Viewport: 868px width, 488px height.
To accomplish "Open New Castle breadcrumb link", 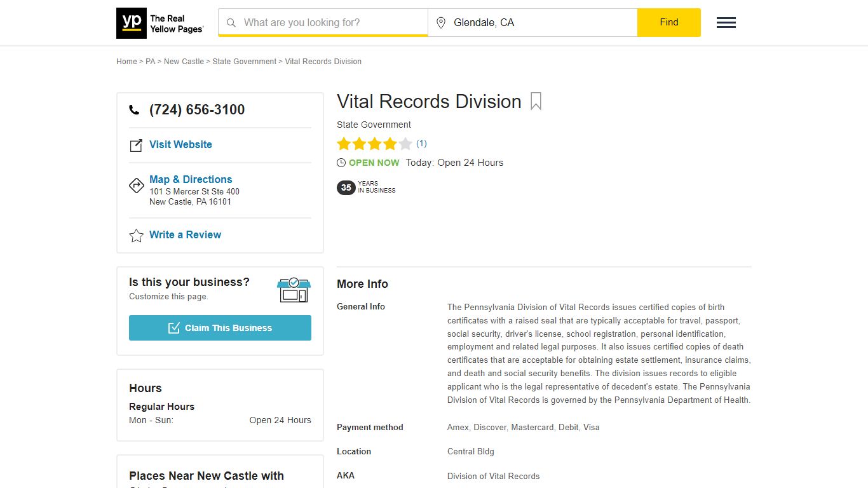I will (184, 62).
